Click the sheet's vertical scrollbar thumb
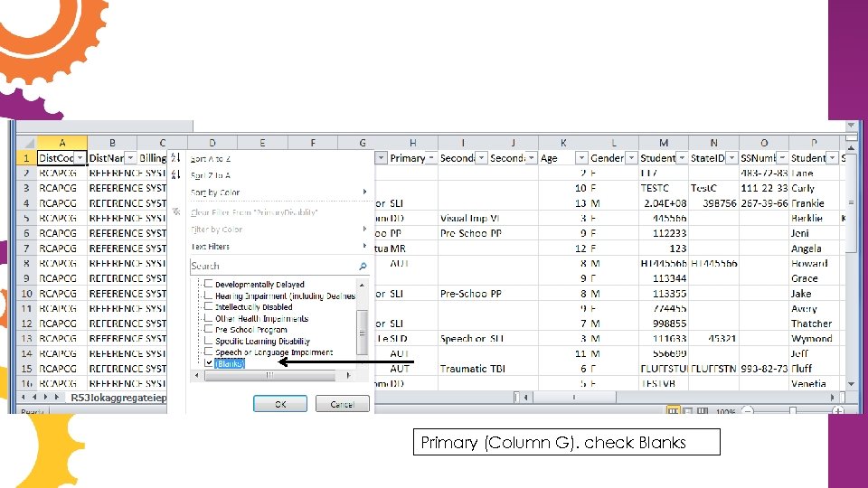The height and width of the screenshot is (488, 868). (x=852, y=202)
